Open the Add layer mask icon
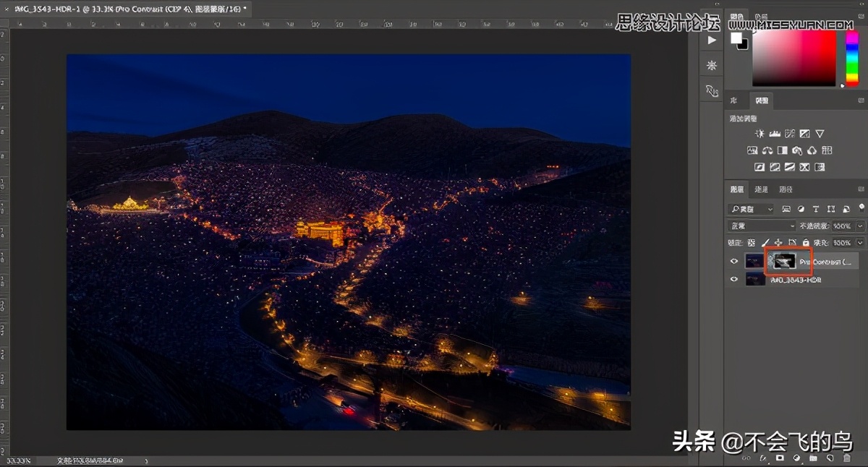Viewport: 868px width, 467px height. (x=780, y=458)
